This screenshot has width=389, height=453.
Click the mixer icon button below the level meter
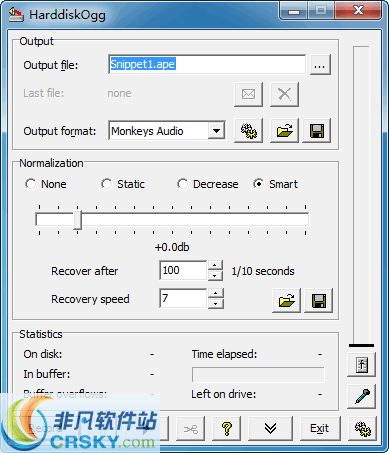362,365
